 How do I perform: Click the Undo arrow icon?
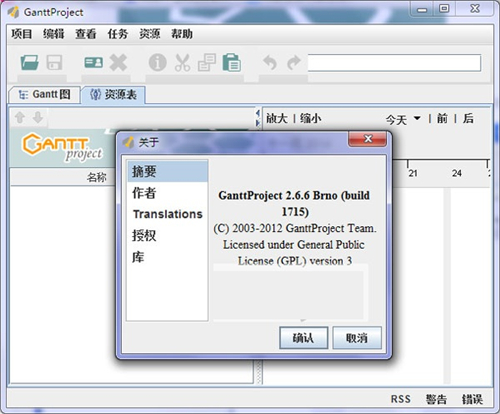click(x=270, y=62)
